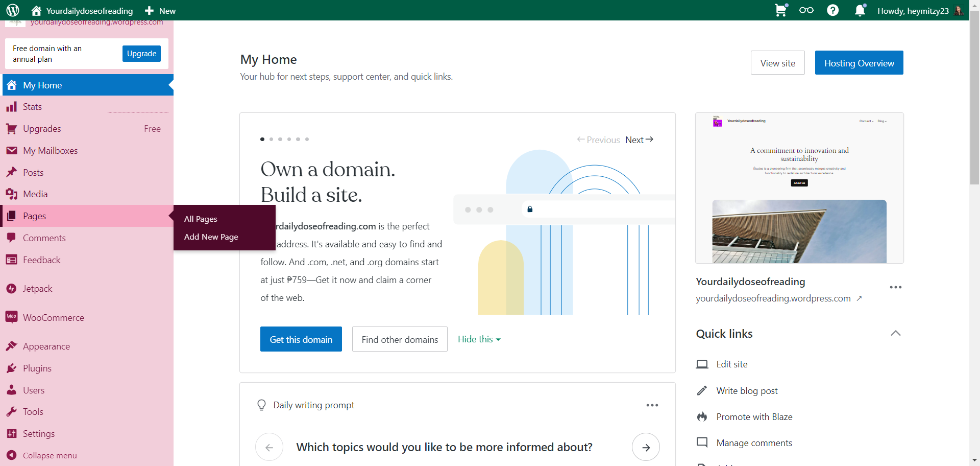Click the Users person icon

[12, 390]
